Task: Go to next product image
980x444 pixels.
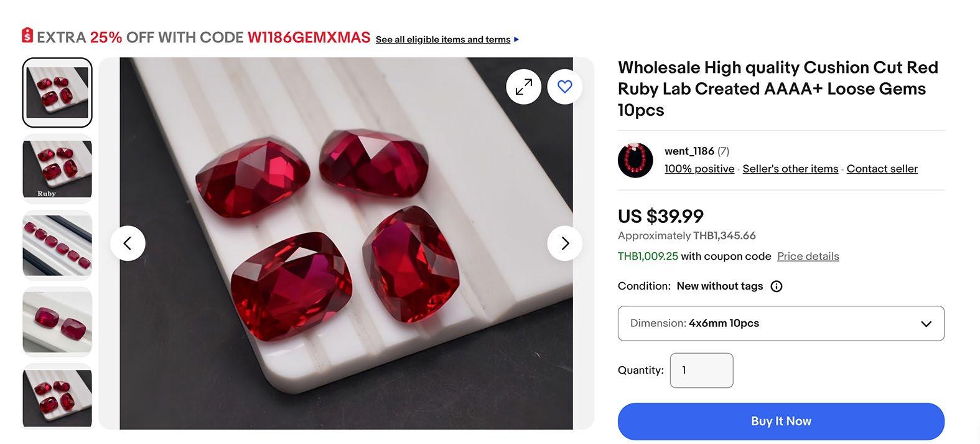Action: 564,243
